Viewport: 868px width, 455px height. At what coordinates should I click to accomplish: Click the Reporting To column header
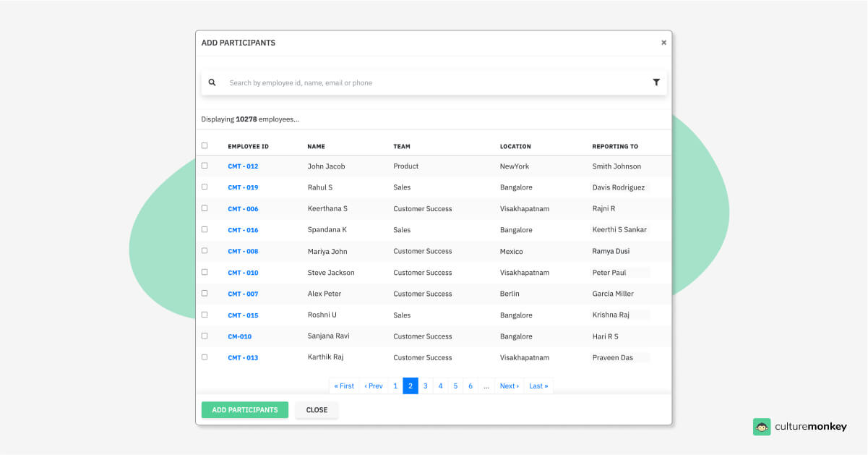(615, 146)
